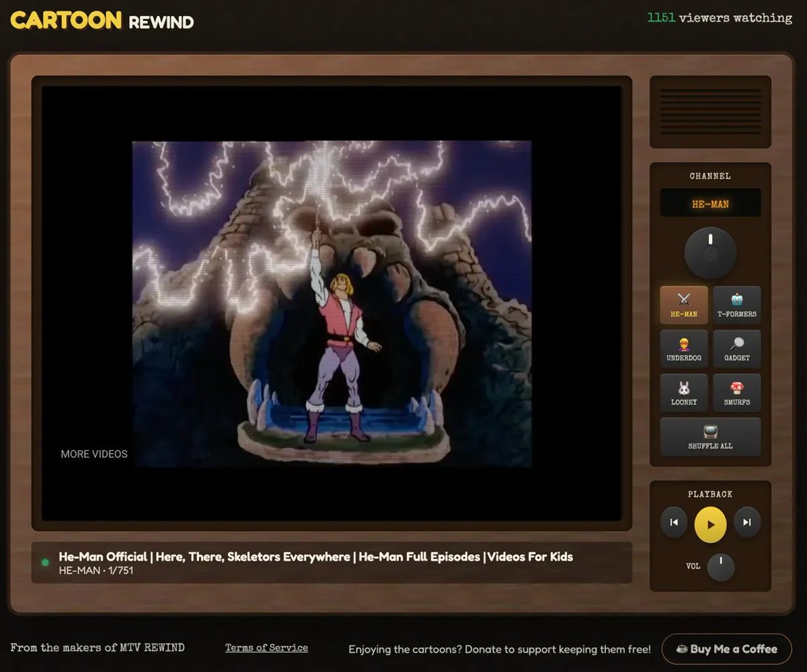Click the SHUFFLE ALL button

pyautogui.click(x=710, y=437)
